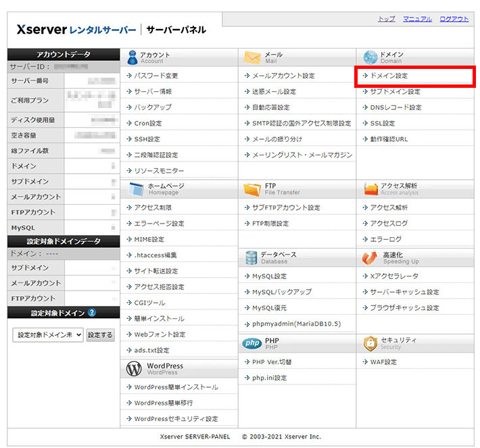This screenshot has height=448, width=480.
Task: Click the Speeding Up arrow icon
Action: (x=370, y=258)
